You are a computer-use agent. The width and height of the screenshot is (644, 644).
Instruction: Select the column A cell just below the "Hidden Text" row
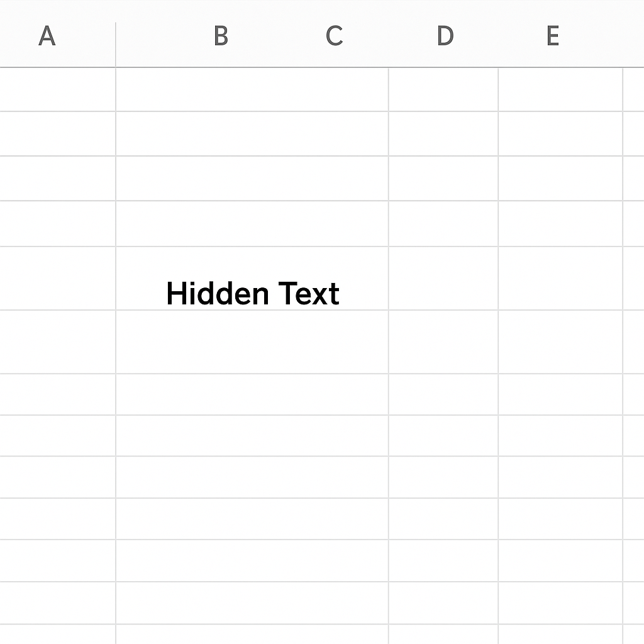[57, 341]
